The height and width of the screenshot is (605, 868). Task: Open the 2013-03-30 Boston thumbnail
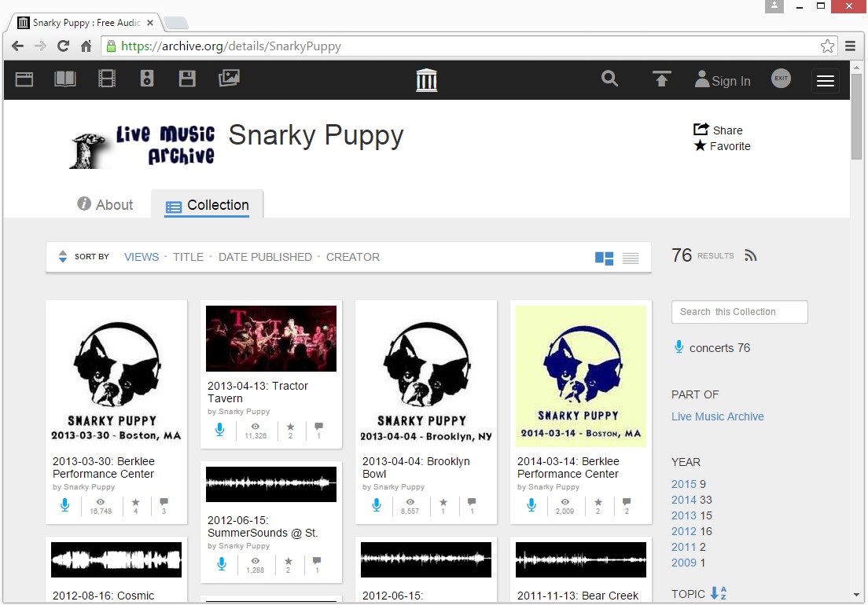tap(116, 377)
